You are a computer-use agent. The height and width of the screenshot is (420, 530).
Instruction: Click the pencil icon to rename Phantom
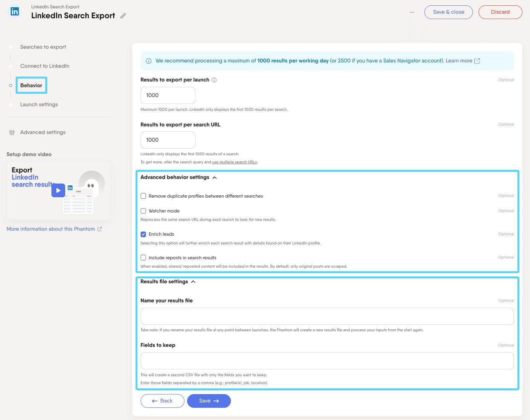point(123,16)
